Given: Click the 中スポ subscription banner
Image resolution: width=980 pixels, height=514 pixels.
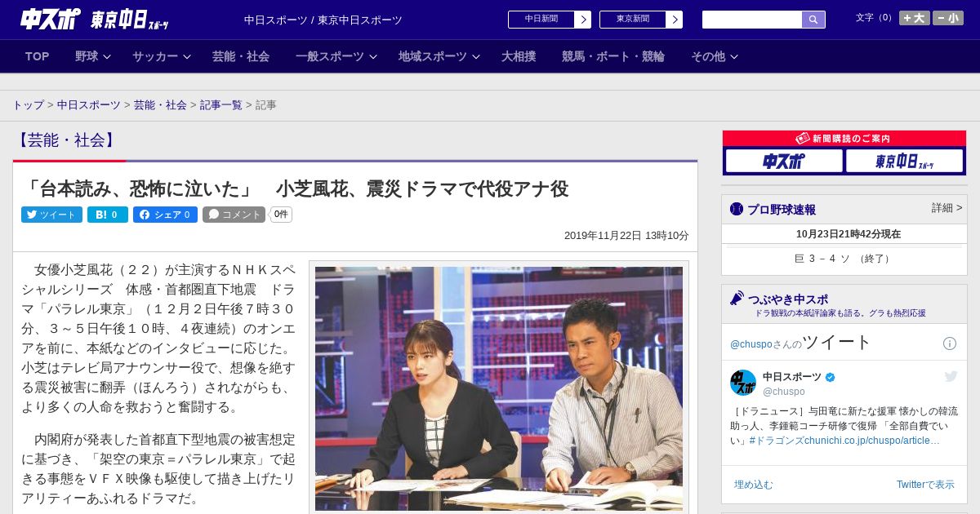Looking at the screenshot, I should (784, 161).
